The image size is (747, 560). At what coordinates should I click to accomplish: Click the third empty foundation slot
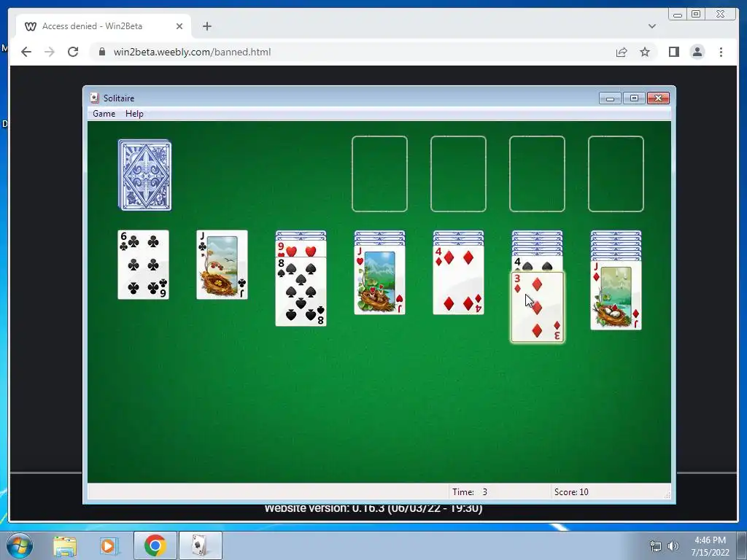pyautogui.click(x=538, y=174)
